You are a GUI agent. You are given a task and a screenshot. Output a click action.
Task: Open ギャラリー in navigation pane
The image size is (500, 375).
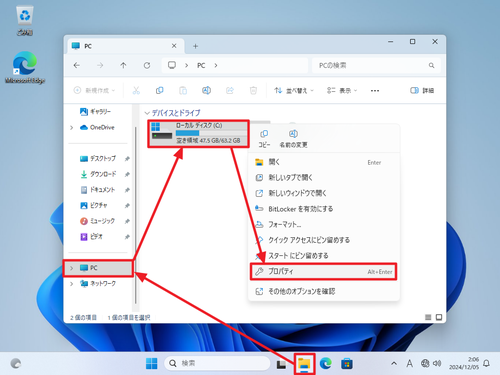coord(95,112)
